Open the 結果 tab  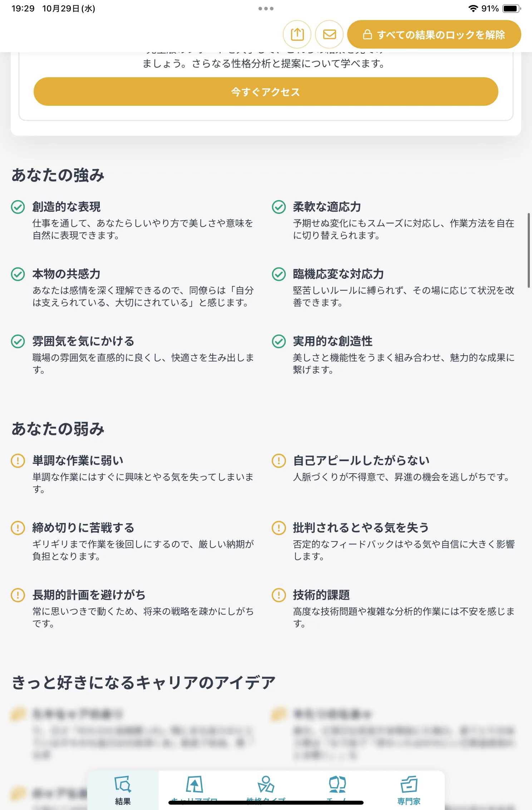123,790
